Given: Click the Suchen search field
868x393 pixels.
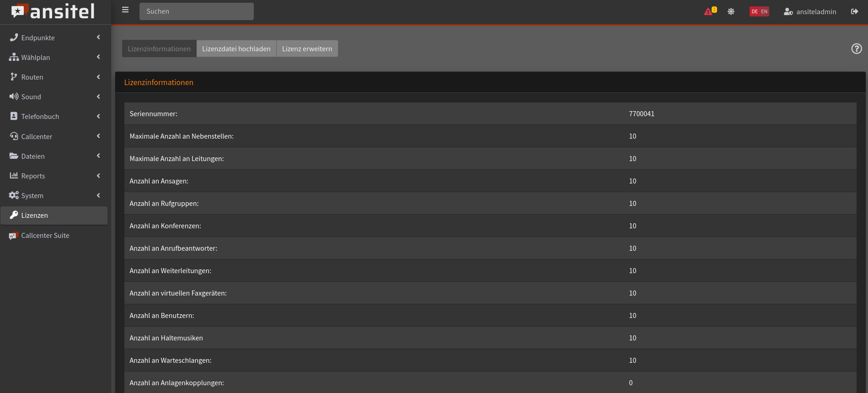Looking at the screenshot, I should tap(196, 11).
